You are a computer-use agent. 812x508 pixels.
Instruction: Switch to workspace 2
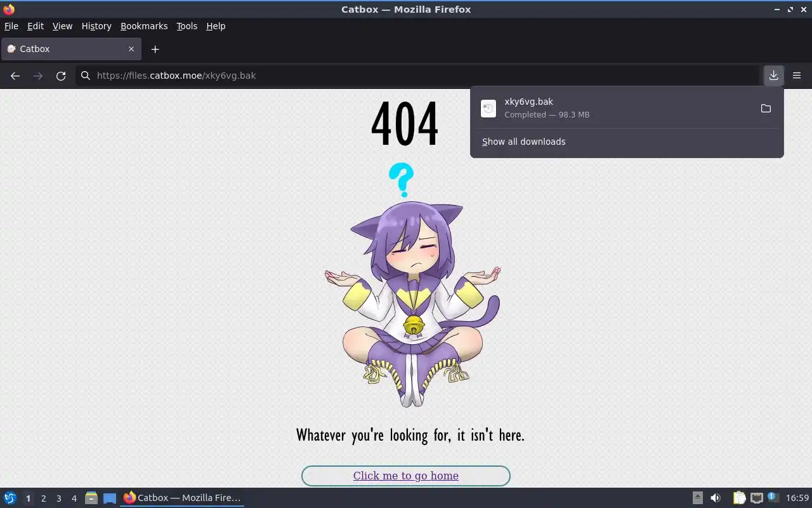tap(43, 498)
